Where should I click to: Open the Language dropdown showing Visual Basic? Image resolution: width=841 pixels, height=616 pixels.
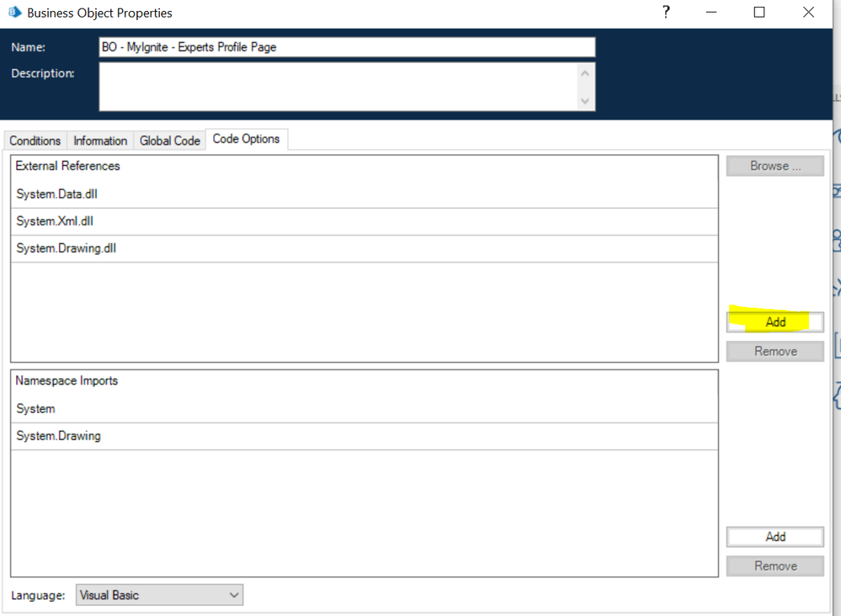click(x=159, y=595)
